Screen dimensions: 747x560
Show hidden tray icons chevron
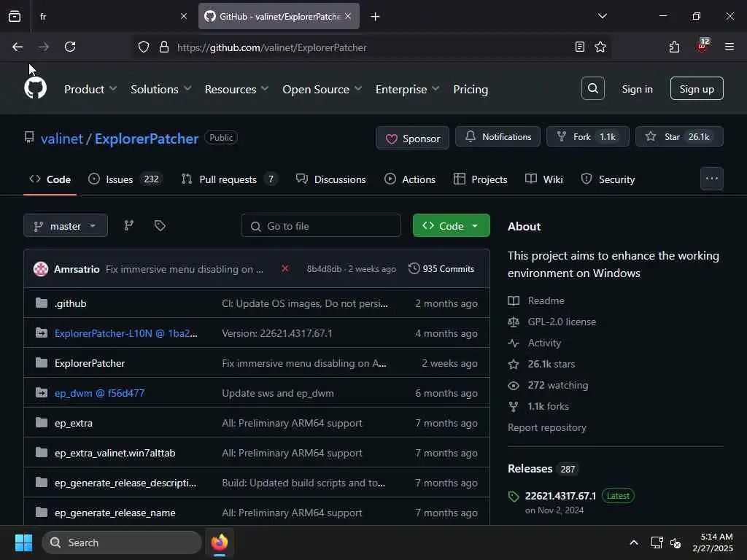click(634, 542)
